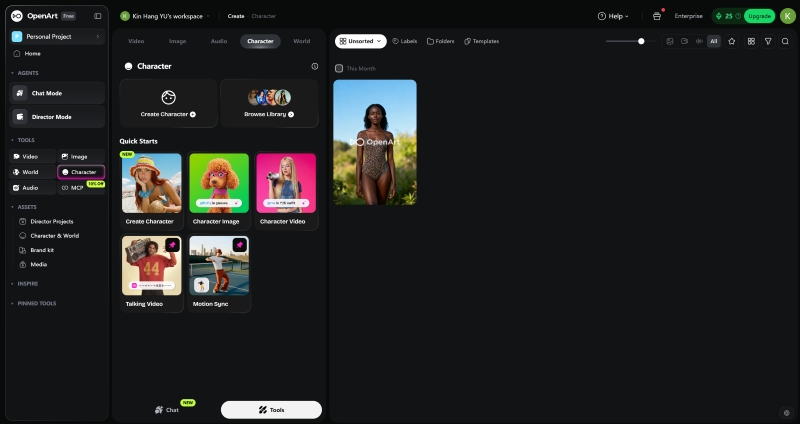Open the Enterprise link

pyautogui.click(x=688, y=16)
